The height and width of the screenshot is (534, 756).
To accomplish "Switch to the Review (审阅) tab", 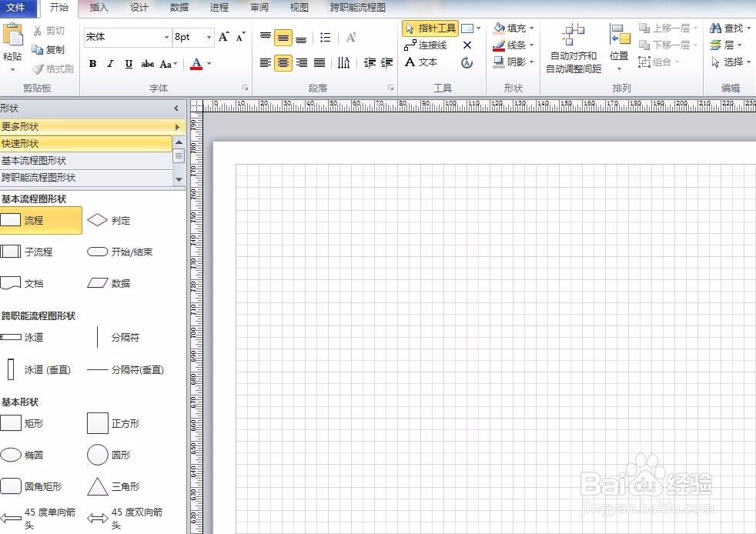I will [x=259, y=8].
